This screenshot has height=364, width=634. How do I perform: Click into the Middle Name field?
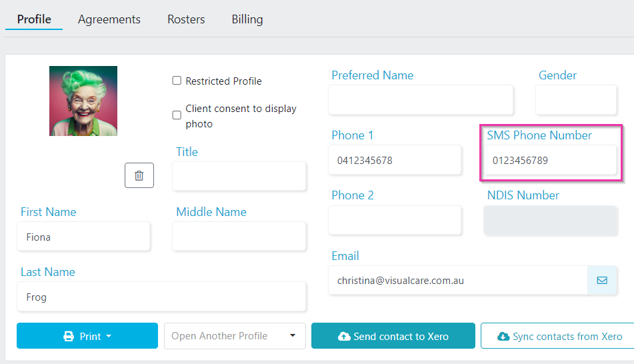pos(239,236)
